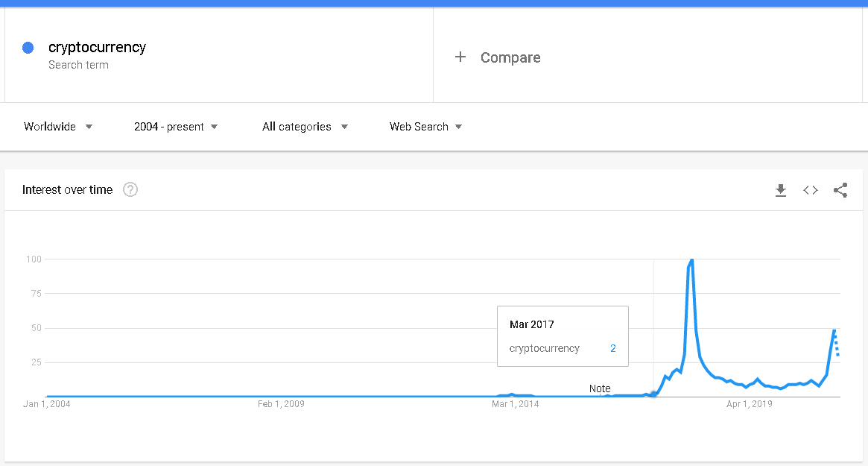Click the dotted forecast line end
Viewport: 868px width, 466px height.
pyautogui.click(x=838, y=355)
